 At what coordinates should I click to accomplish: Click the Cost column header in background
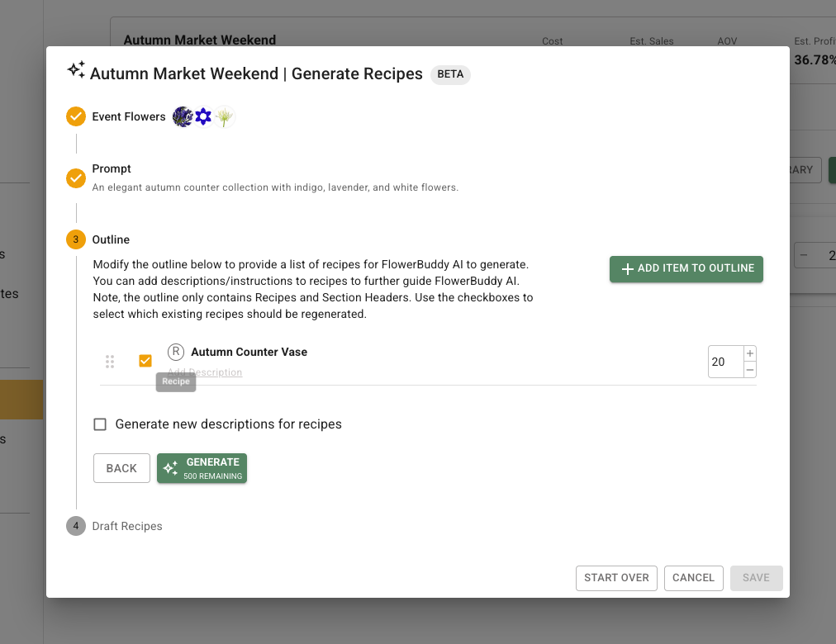[x=553, y=41]
